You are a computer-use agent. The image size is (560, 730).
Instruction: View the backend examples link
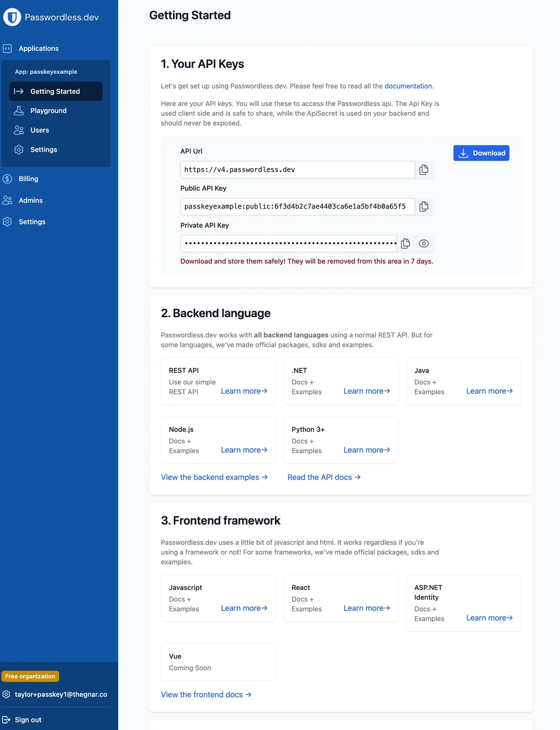tap(214, 477)
